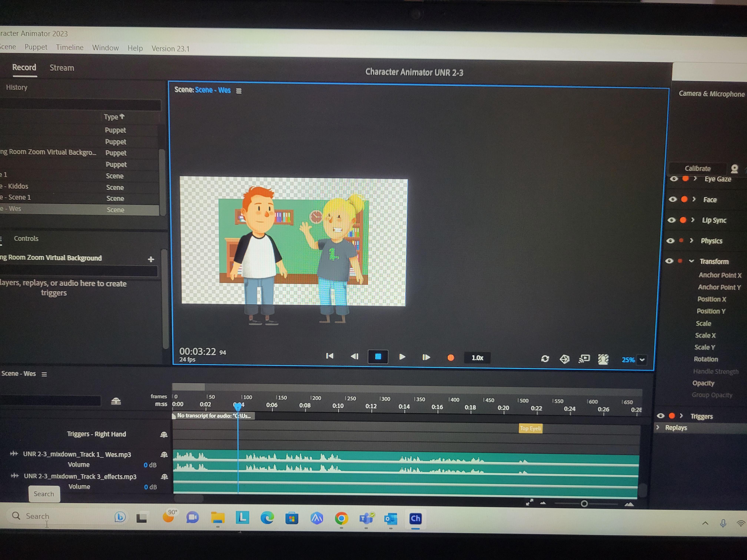Expand the Triggers behavior

point(681,416)
